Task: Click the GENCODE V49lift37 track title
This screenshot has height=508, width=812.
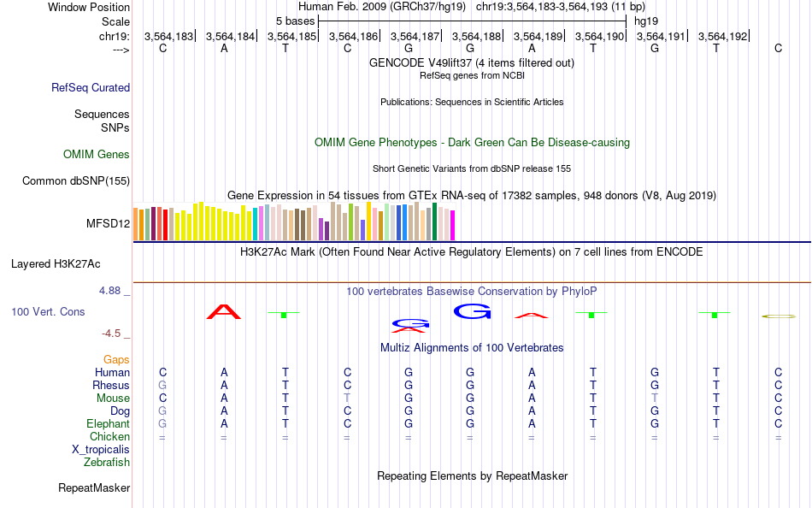Action: click(x=472, y=62)
